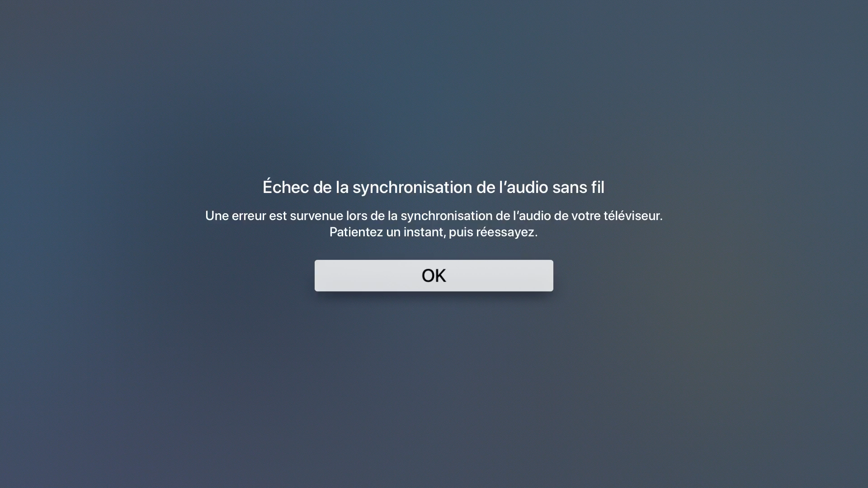The width and height of the screenshot is (868, 488).
Task: Click the 'Une erreur est survenue' message line
Action: click(434, 216)
